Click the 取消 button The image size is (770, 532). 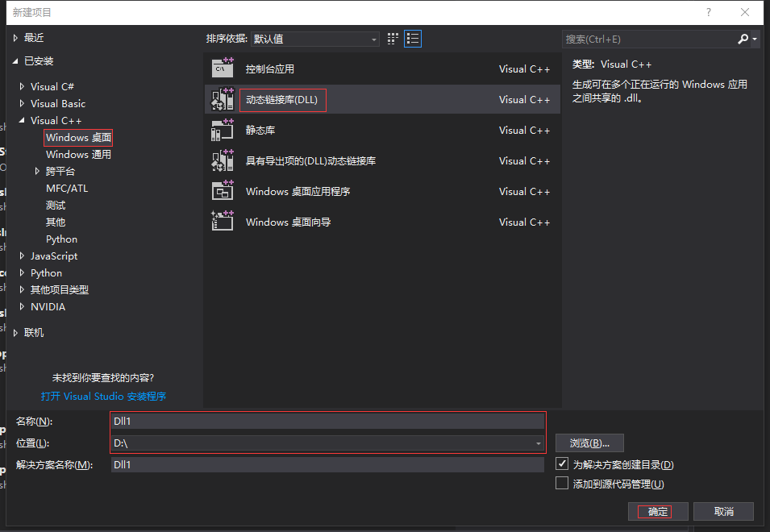[723, 511]
